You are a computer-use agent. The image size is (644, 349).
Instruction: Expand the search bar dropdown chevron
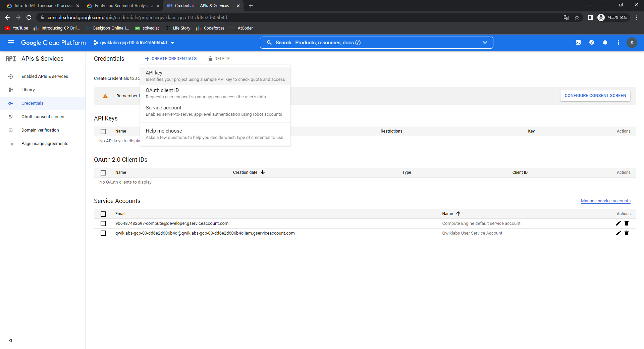point(485,43)
